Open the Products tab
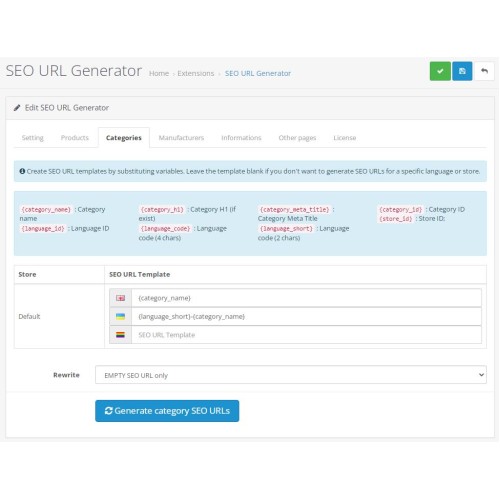 [x=75, y=138]
